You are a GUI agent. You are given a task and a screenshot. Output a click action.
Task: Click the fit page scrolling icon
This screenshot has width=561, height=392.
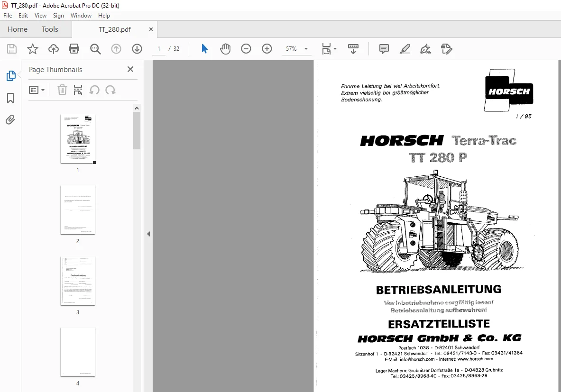point(327,49)
